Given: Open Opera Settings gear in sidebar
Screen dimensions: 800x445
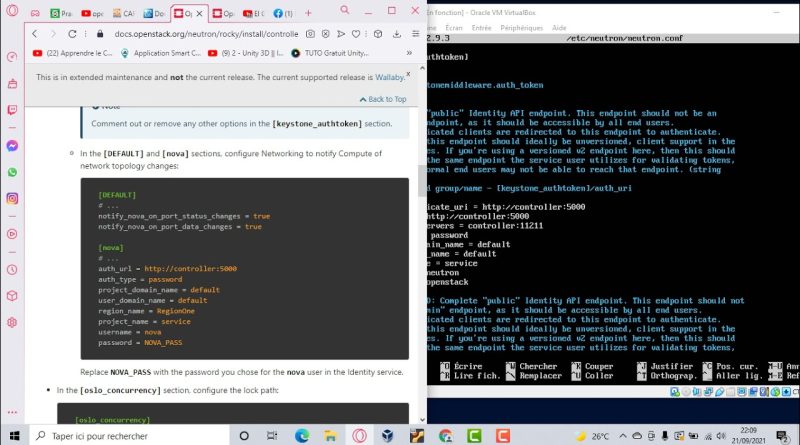Looking at the screenshot, I should point(12,323).
